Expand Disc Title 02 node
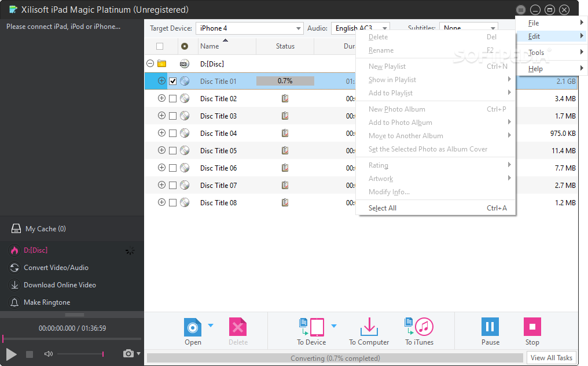 pos(161,98)
